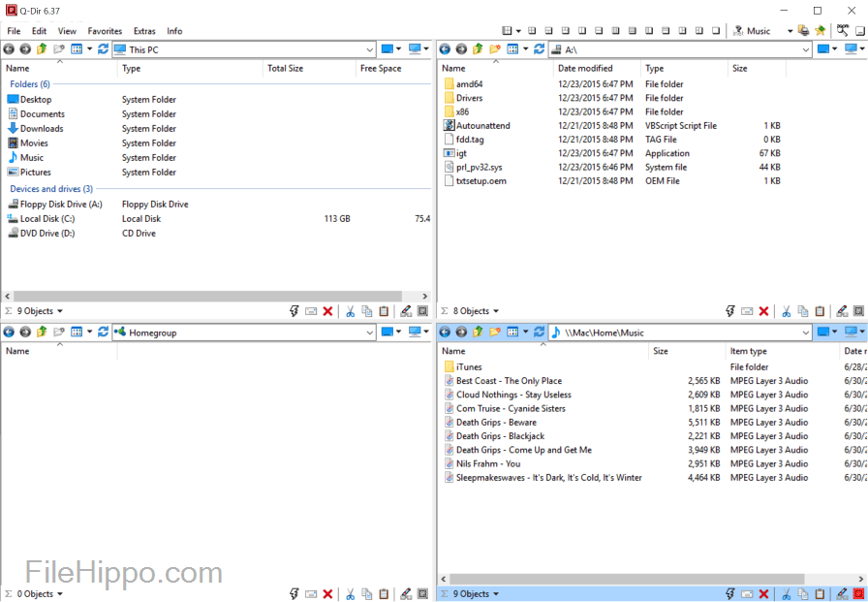Go up one level in Music share pane
This screenshot has width=868, height=602.
point(479,333)
